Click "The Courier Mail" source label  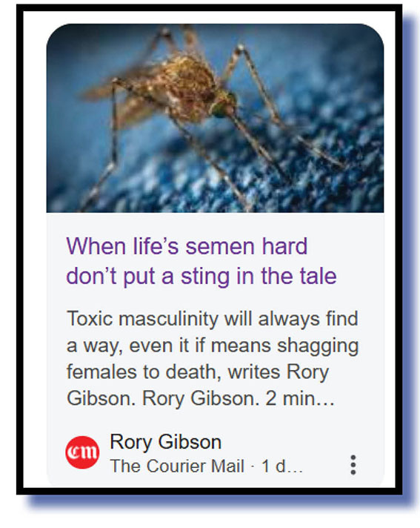tap(177, 466)
